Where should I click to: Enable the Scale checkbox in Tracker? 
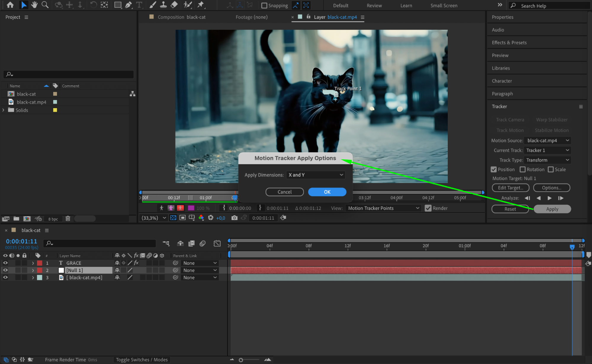[x=551, y=169]
